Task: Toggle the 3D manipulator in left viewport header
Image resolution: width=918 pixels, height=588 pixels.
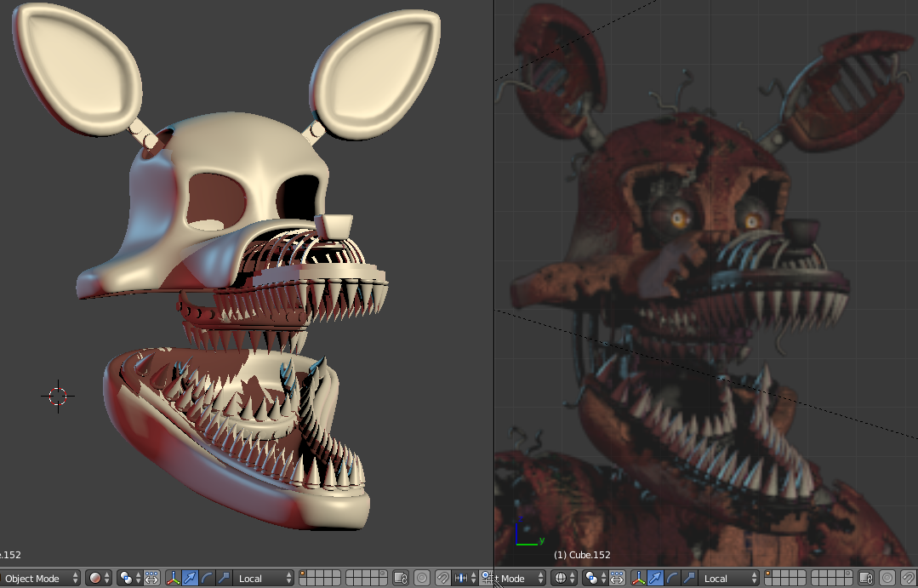Action: tap(174, 578)
